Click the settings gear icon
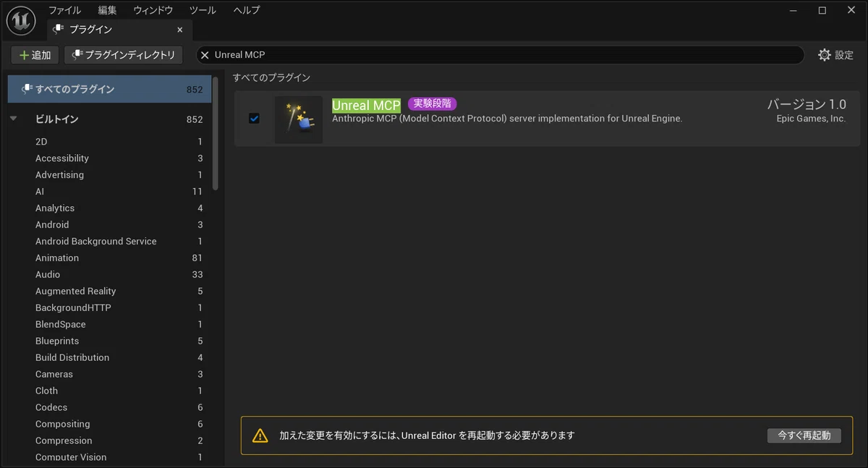 pyautogui.click(x=824, y=55)
